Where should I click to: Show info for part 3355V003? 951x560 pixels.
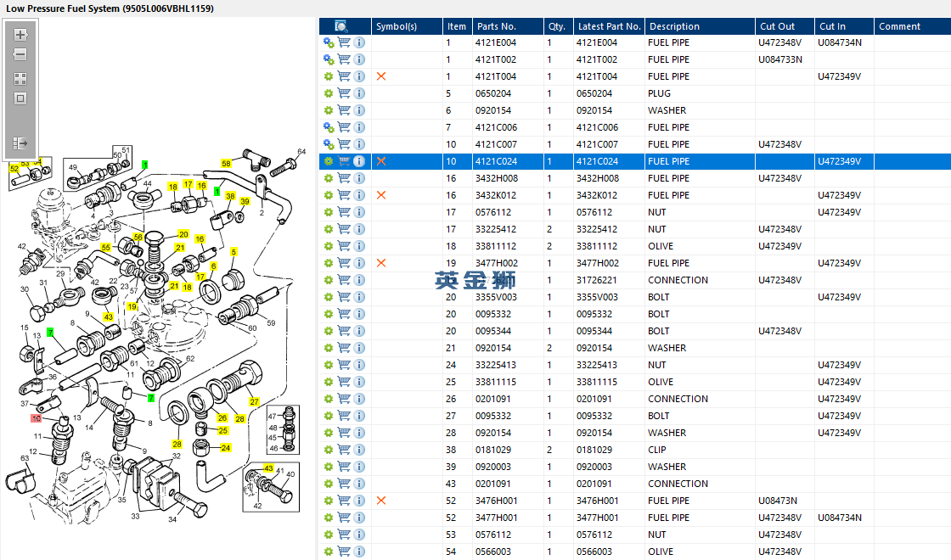[359, 297]
